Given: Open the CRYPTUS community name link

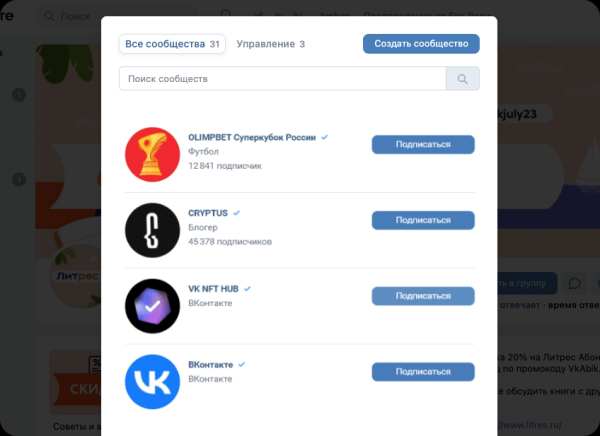Looking at the screenshot, I should tap(208, 213).
